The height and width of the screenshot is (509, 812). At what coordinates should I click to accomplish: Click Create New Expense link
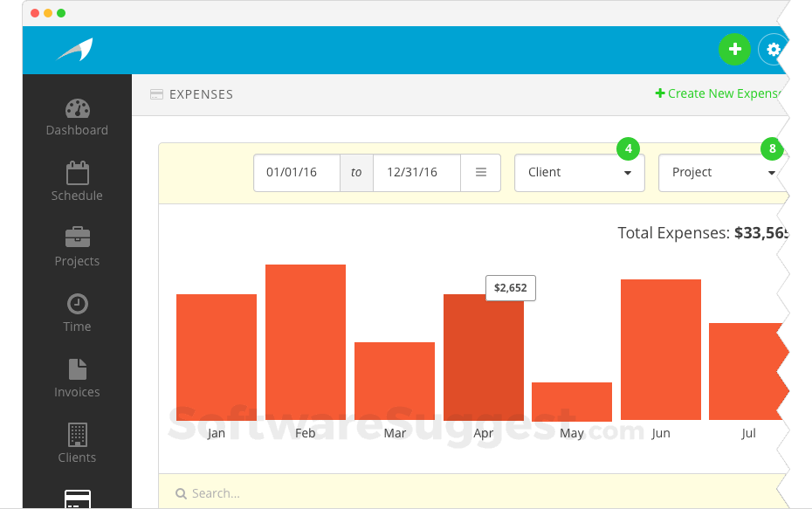[x=719, y=93]
